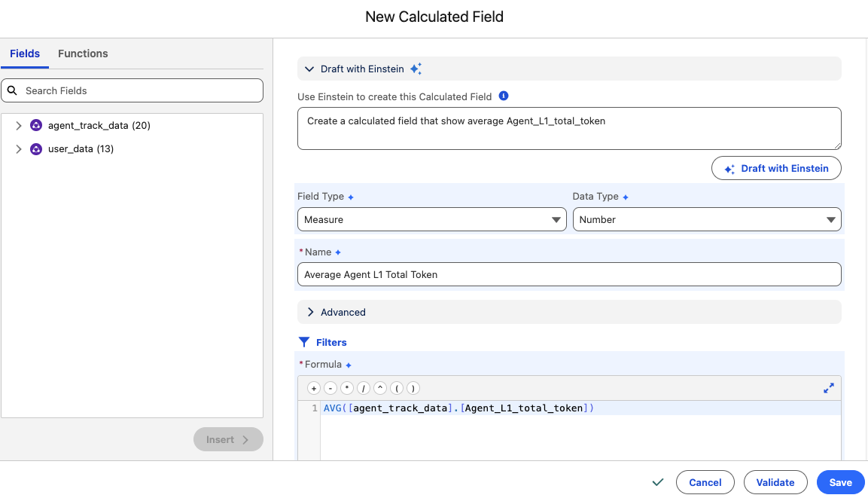Switch to the Functions tab

point(83,53)
